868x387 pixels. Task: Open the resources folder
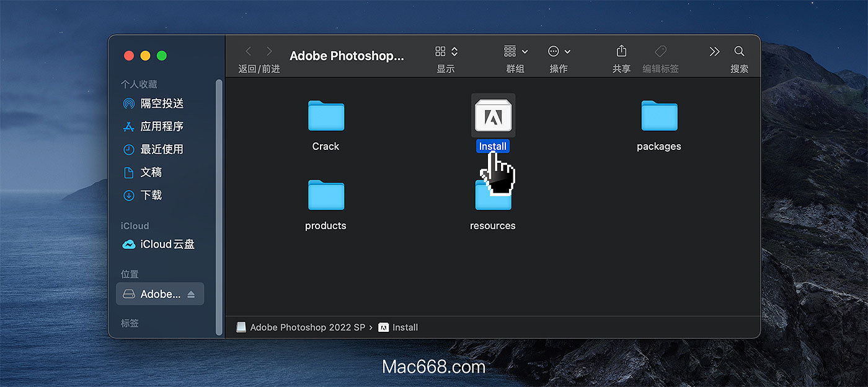click(493, 195)
